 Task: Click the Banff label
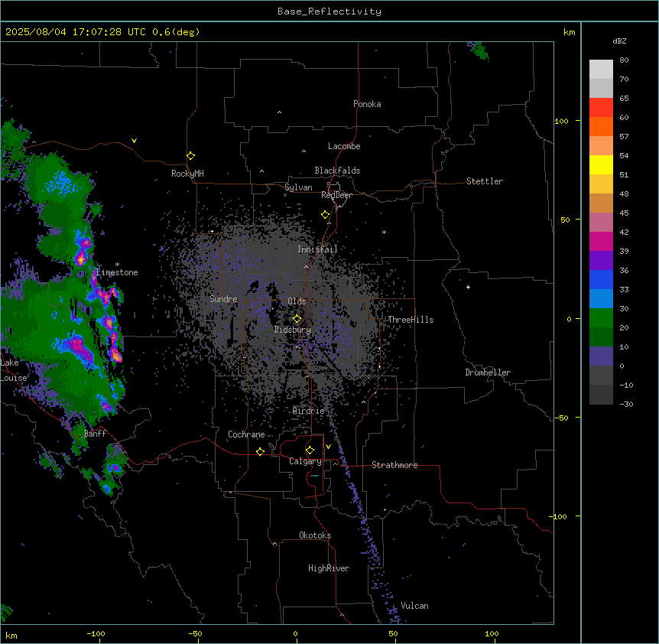95,434
